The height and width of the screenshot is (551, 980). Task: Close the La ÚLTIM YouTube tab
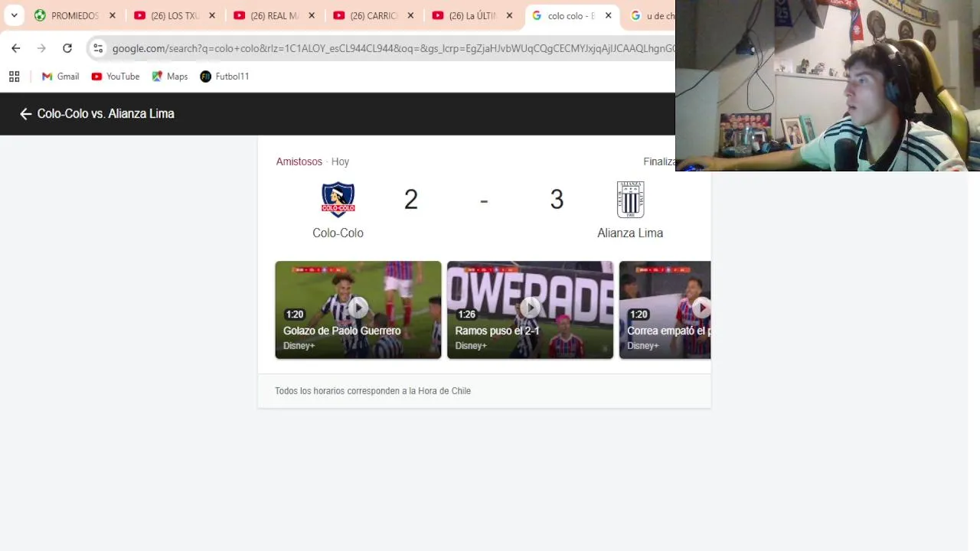point(509,15)
